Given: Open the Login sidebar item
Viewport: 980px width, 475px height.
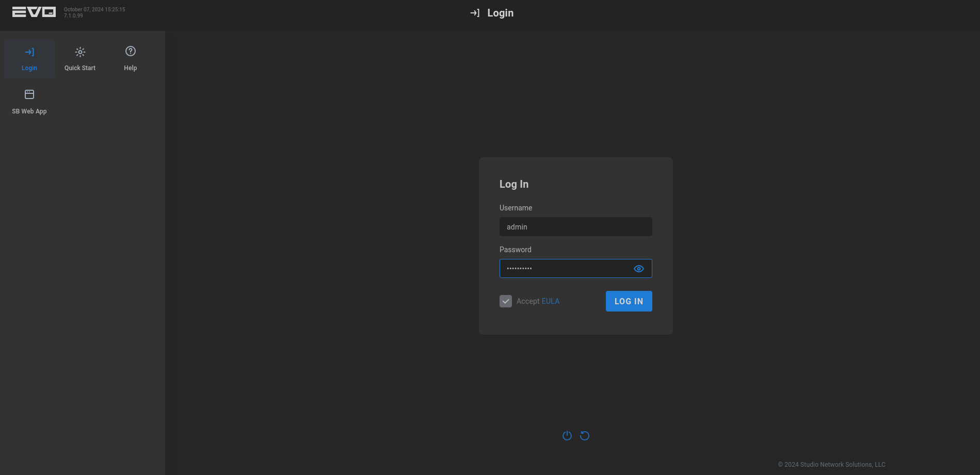Looking at the screenshot, I should [29, 59].
